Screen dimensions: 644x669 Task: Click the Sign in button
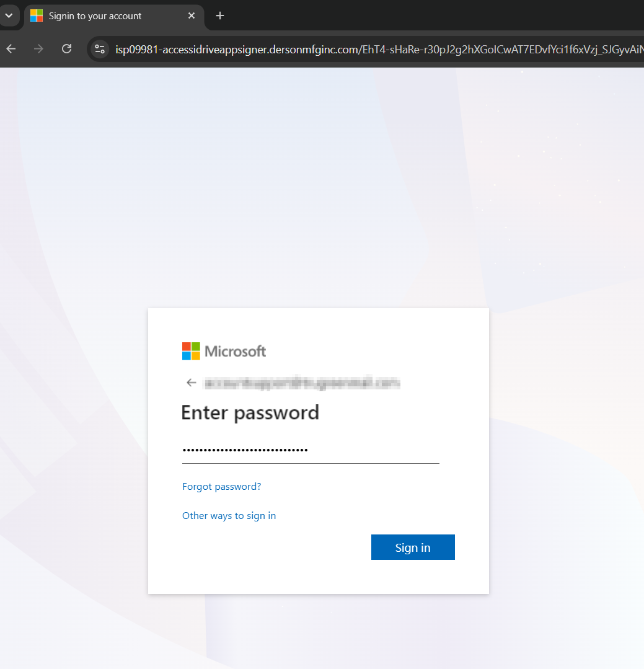point(413,547)
